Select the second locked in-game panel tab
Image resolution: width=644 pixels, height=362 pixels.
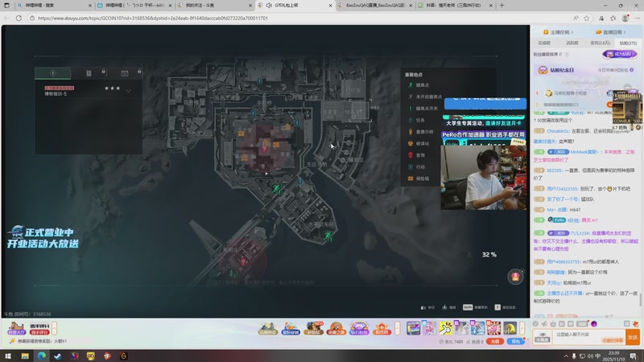pyautogui.click(x=89, y=73)
